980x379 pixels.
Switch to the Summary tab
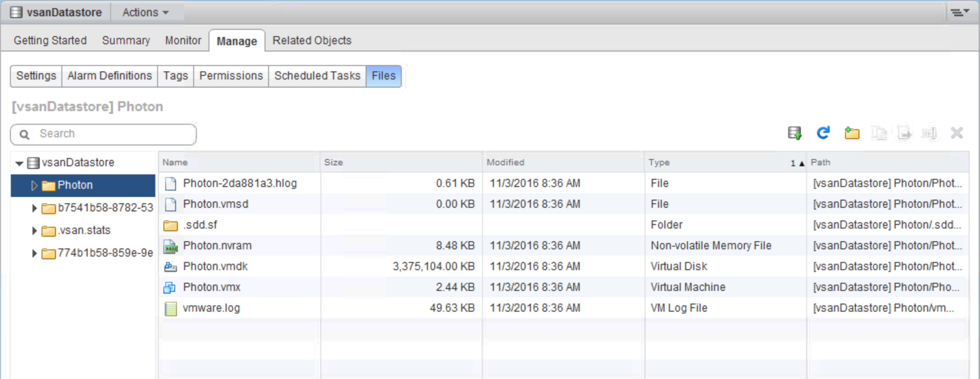(126, 41)
